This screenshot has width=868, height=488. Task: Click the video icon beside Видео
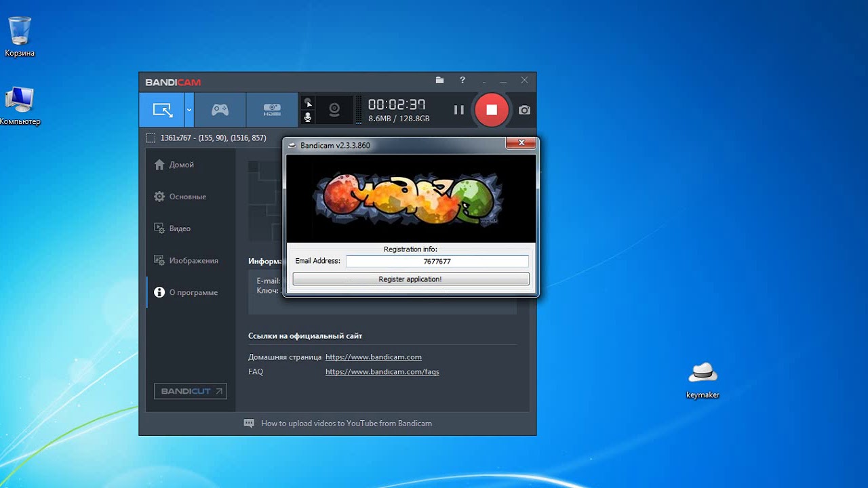click(x=159, y=228)
